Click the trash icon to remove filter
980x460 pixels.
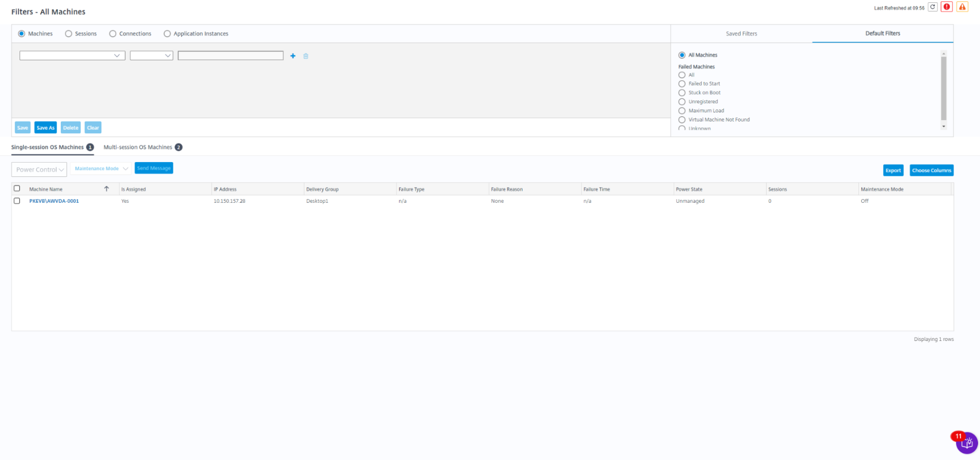[x=305, y=56]
